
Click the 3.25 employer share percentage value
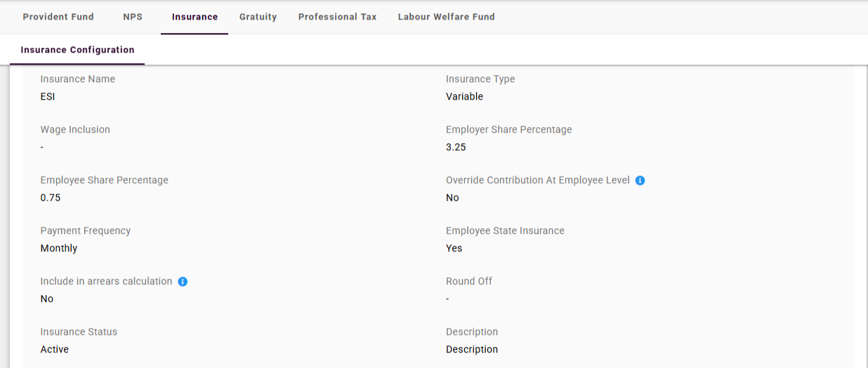(x=456, y=147)
